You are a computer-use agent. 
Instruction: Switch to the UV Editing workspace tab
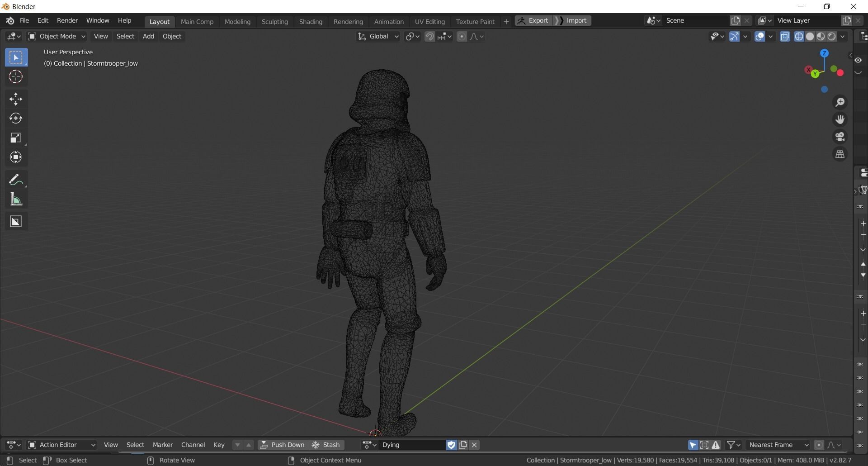429,22
